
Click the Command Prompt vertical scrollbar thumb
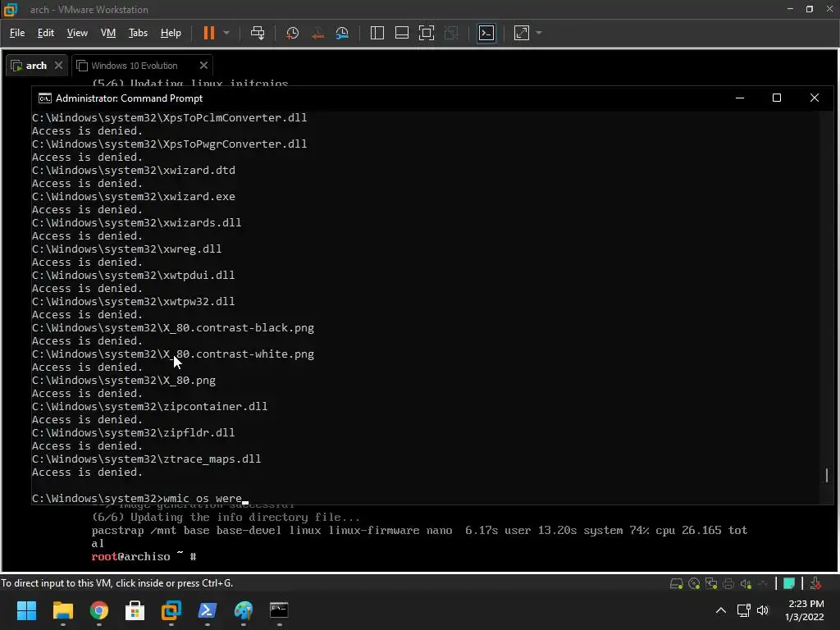click(827, 475)
